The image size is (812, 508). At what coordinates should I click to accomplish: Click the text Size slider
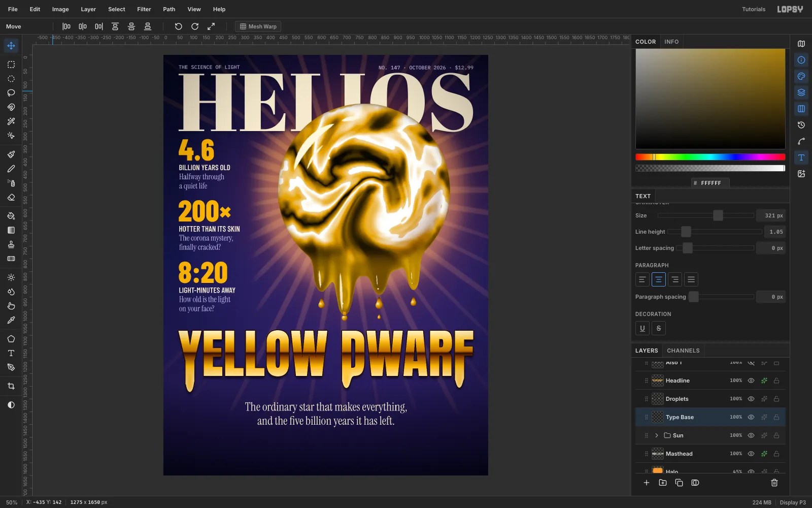point(706,215)
